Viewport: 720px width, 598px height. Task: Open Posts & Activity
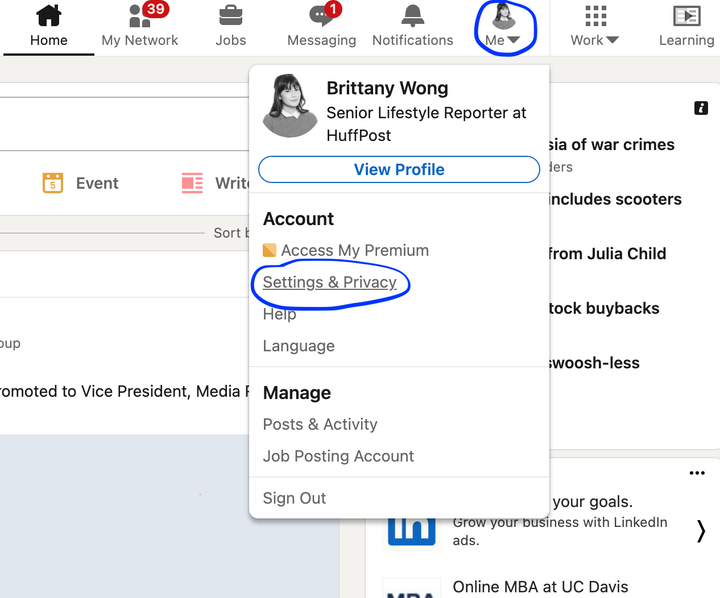tap(320, 424)
